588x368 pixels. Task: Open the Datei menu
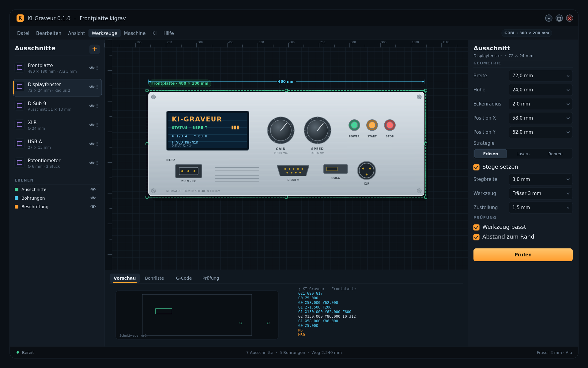[23, 33]
